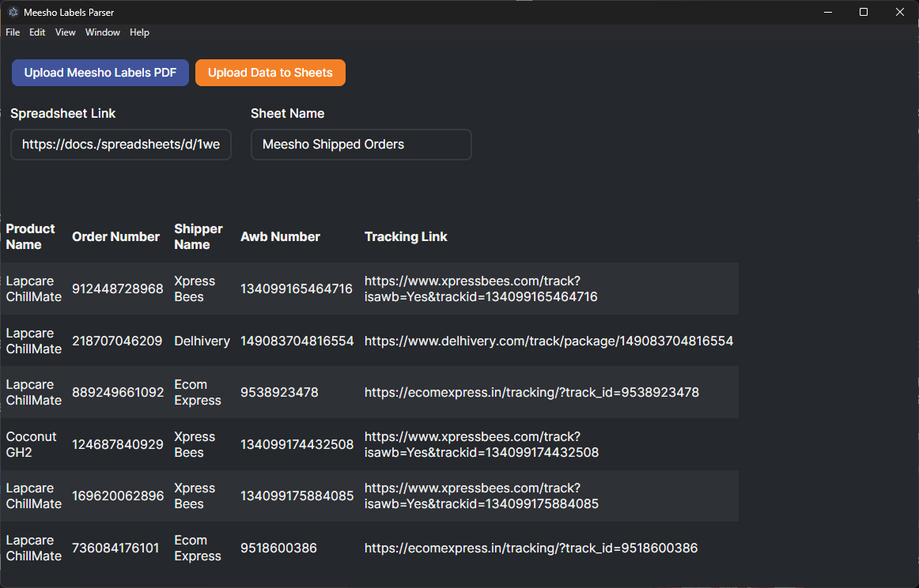Image resolution: width=919 pixels, height=588 pixels.
Task: Open the File menu
Action: pyautogui.click(x=13, y=32)
